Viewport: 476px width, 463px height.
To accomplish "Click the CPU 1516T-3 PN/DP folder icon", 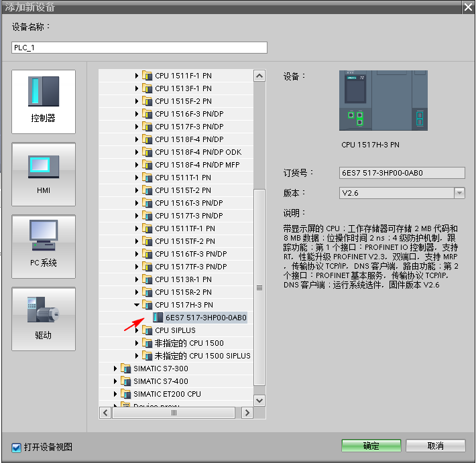I will point(147,203).
